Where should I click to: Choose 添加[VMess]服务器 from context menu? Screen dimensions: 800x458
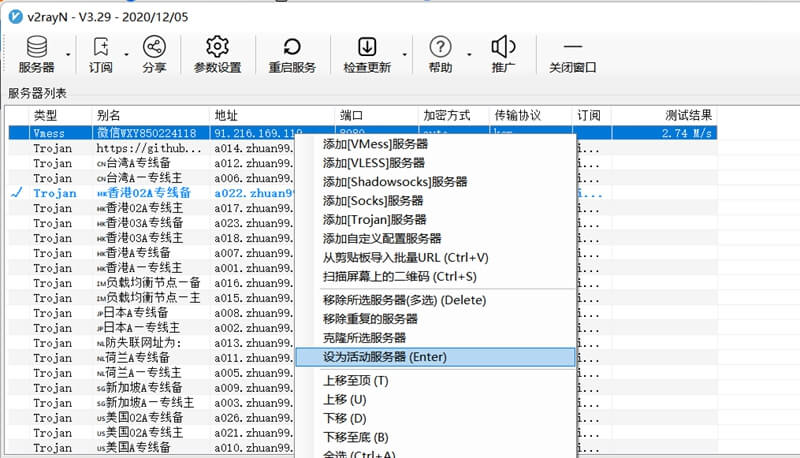[x=436, y=144]
